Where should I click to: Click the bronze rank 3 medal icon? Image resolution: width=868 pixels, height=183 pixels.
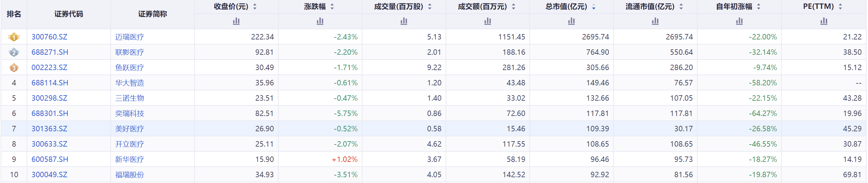(14, 67)
